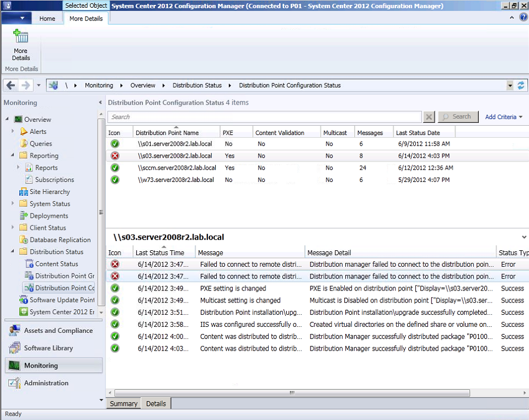529x420 pixels.
Task: Sort by Last Status Date column
Action: (424, 132)
